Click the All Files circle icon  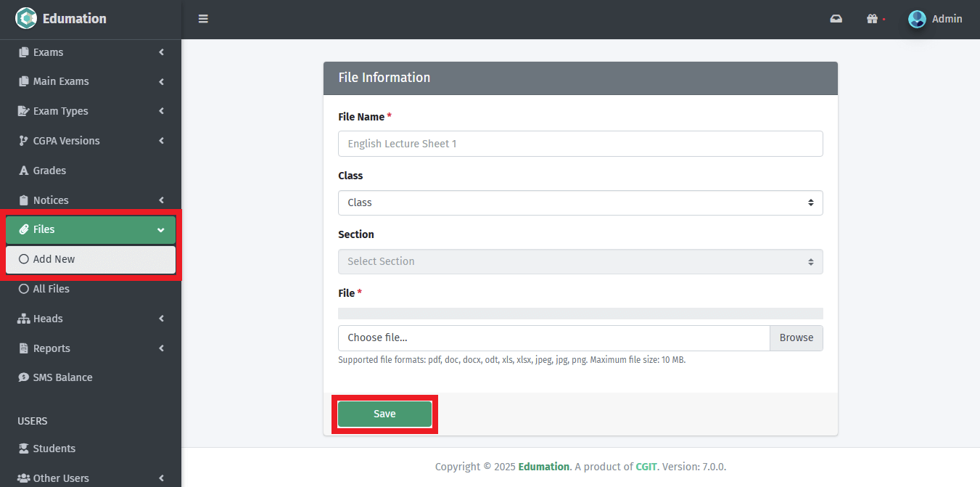click(24, 289)
